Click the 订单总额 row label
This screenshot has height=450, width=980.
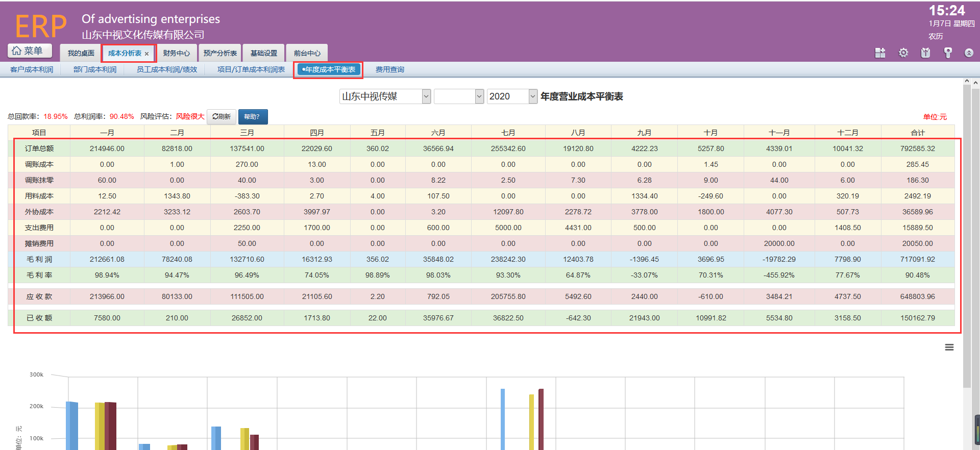point(39,148)
